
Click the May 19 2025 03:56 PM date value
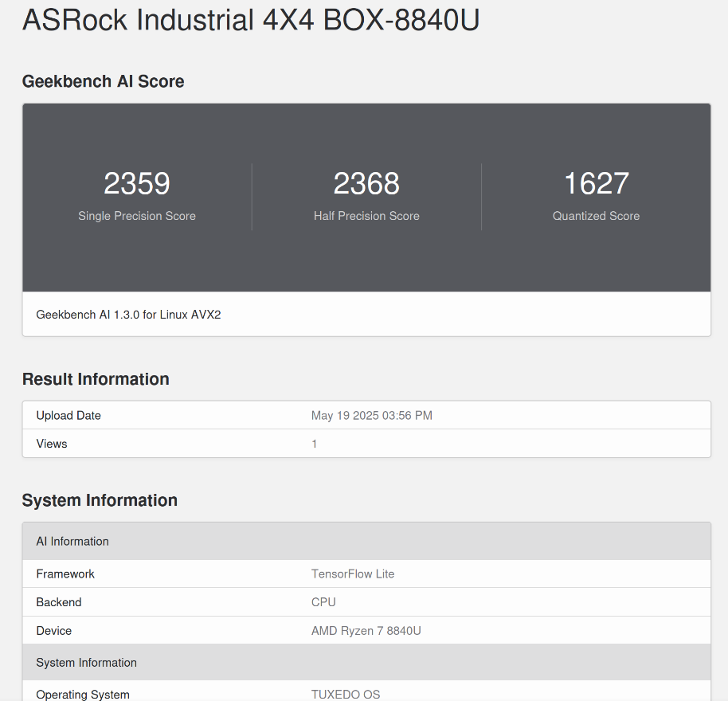click(372, 416)
